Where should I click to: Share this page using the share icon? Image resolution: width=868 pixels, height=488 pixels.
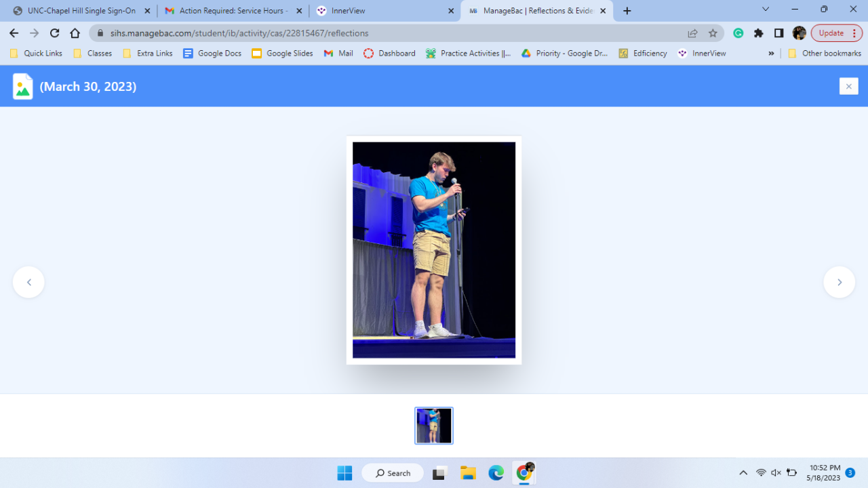click(692, 33)
